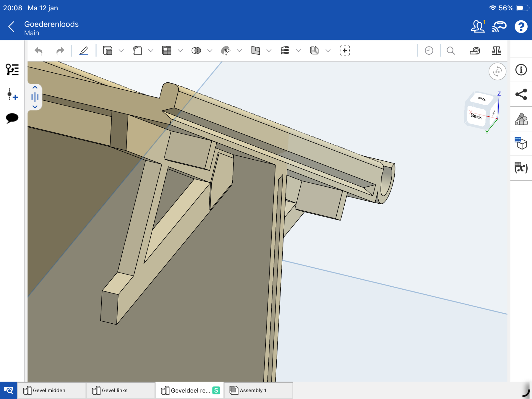
Task: Go back using the back chevron
Action: 12,27
